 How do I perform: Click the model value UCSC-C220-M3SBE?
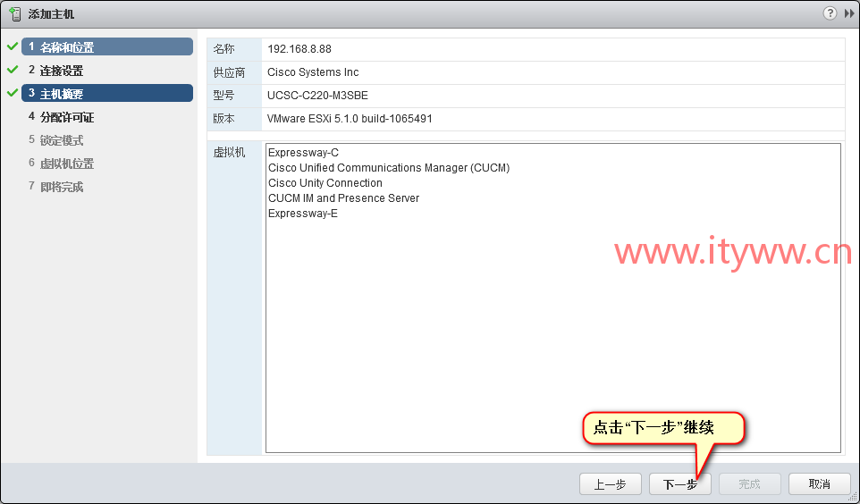[x=317, y=96]
